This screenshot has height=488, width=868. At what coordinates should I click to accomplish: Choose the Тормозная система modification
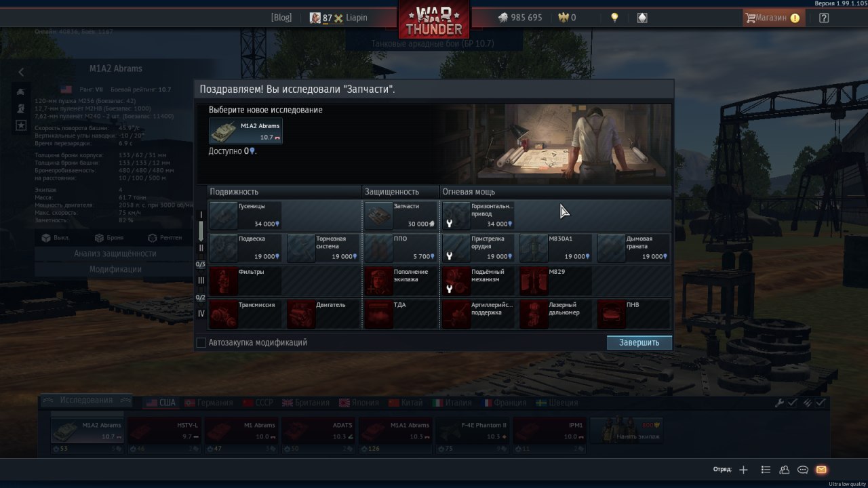323,248
